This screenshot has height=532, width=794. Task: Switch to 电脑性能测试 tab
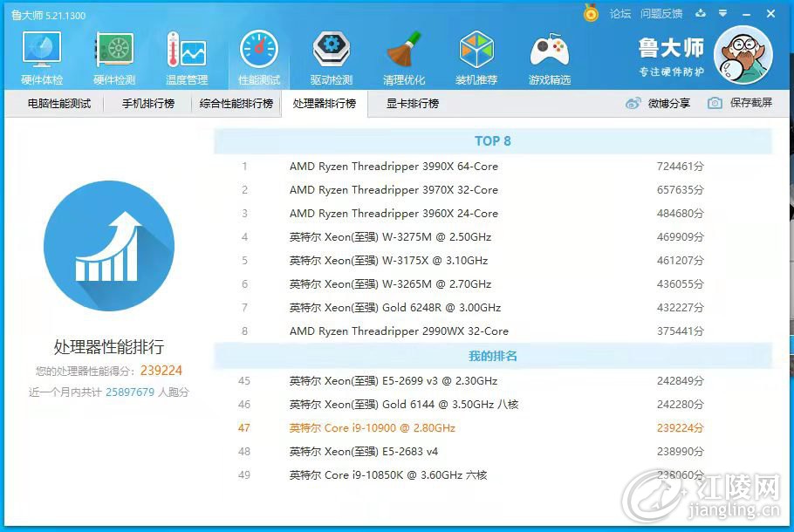click(59, 103)
